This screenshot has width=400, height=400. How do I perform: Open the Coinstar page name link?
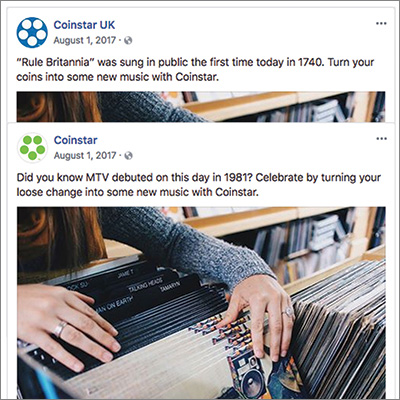pyautogui.click(x=76, y=140)
